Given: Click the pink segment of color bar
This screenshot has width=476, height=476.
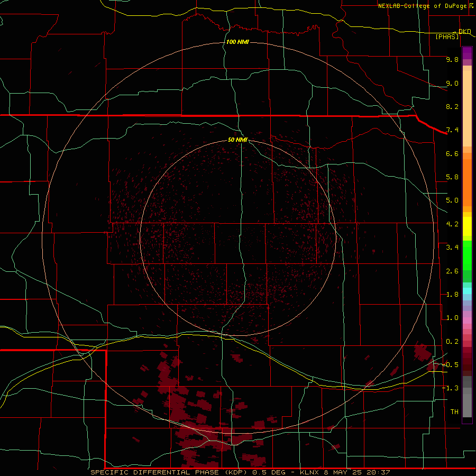Looking at the screenshot, I should (467, 321).
